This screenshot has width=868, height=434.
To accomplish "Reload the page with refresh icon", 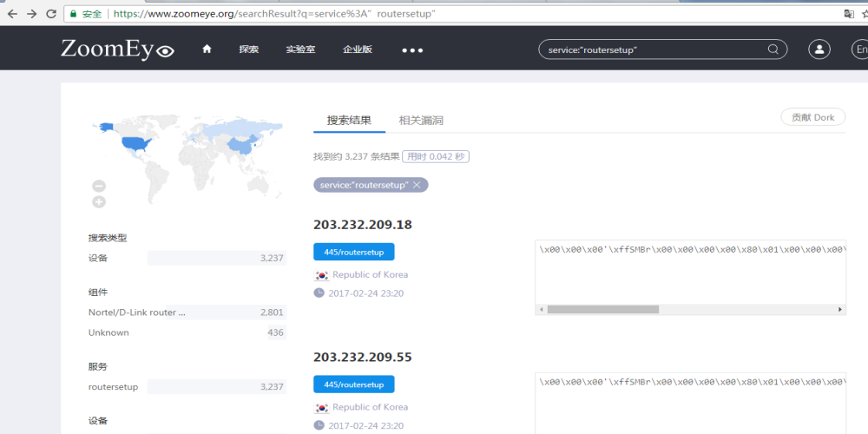I will tap(51, 14).
